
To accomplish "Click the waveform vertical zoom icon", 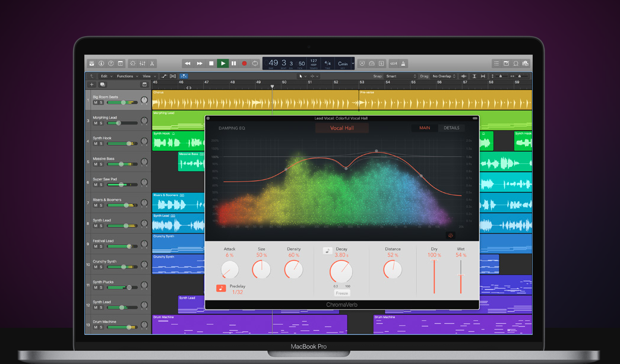I will pyautogui.click(x=464, y=76).
